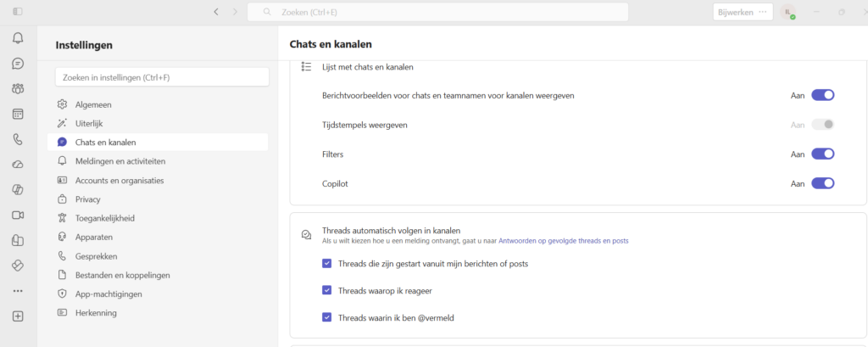Screen dimensions: 868x347
Task: Select Chats en kanalen settings
Action: tap(158, 143)
